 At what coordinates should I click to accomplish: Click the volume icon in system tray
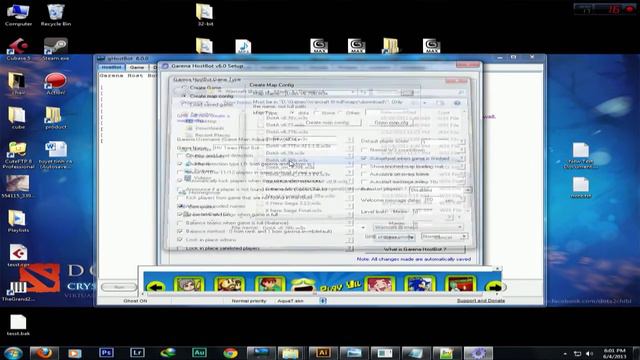point(589,353)
